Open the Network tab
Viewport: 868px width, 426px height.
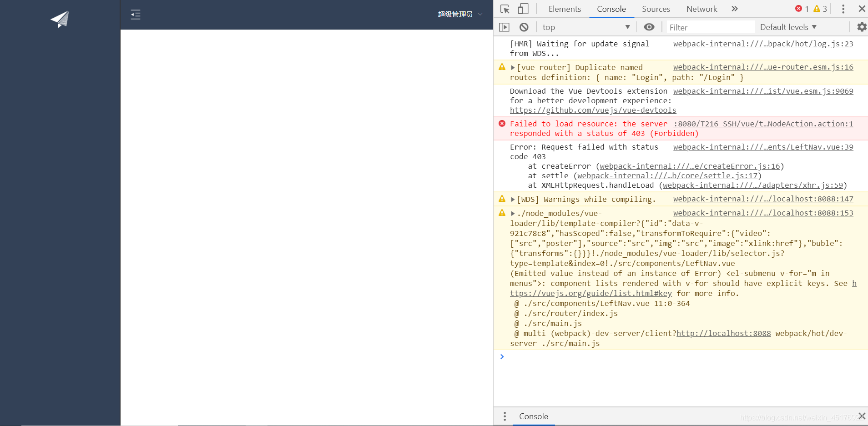pos(701,9)
